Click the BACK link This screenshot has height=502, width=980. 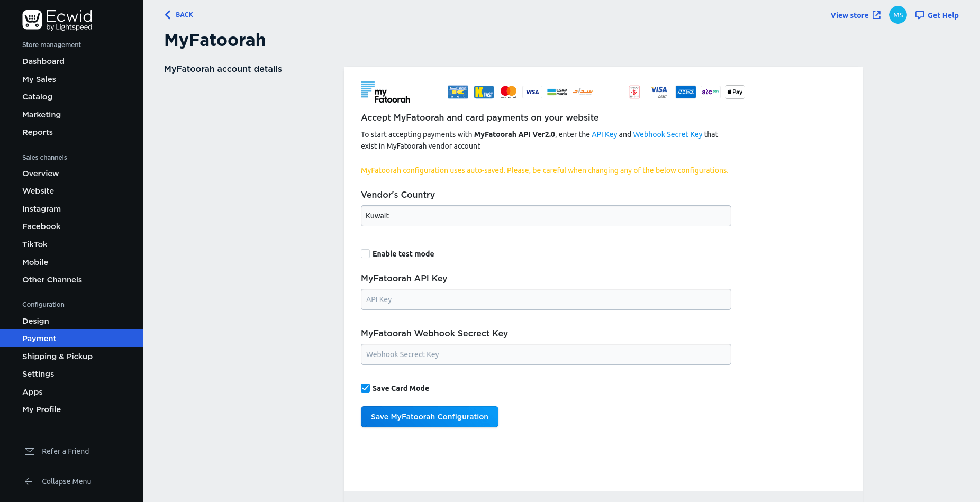tap(184, 15)
